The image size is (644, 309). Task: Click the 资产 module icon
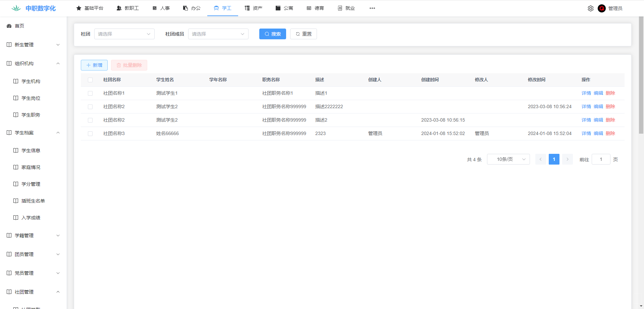247,8
